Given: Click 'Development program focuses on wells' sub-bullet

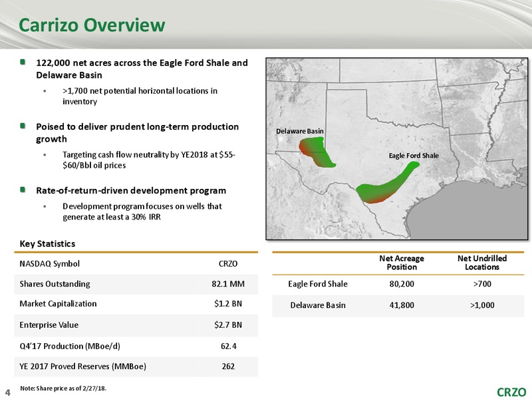Looking at the screenshot, I should [x=142, y=211].
